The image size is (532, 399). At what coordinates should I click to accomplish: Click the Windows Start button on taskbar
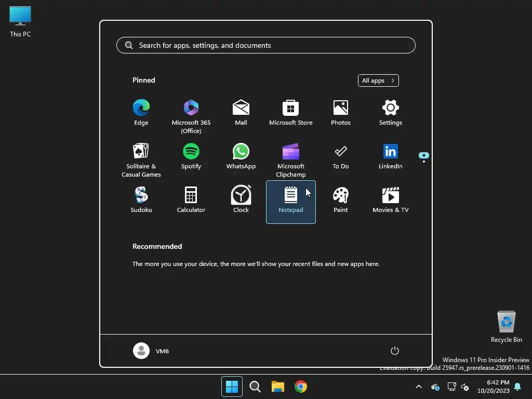pyautogui.click(x=232, y=387)
